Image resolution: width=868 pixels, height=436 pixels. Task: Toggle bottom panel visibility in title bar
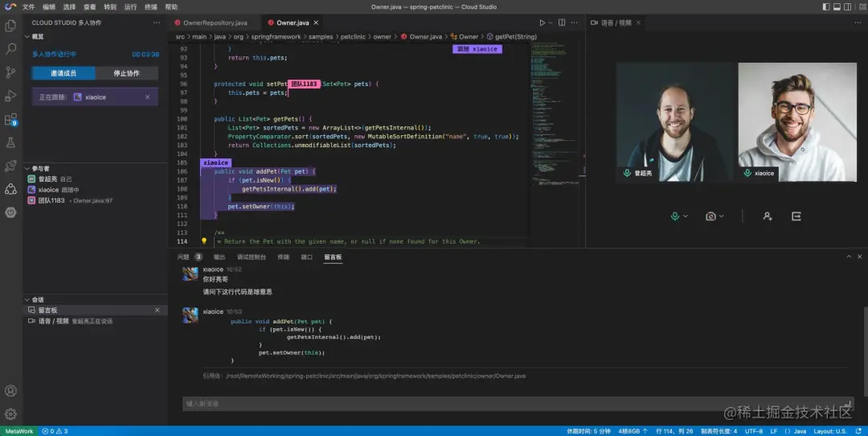point(837,6)
